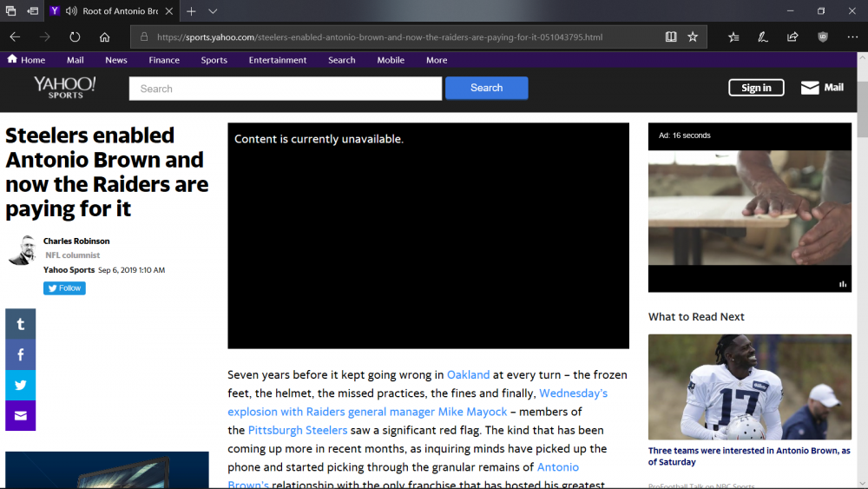
Task: Open a new tab with plus button
Action: point(191,11)
